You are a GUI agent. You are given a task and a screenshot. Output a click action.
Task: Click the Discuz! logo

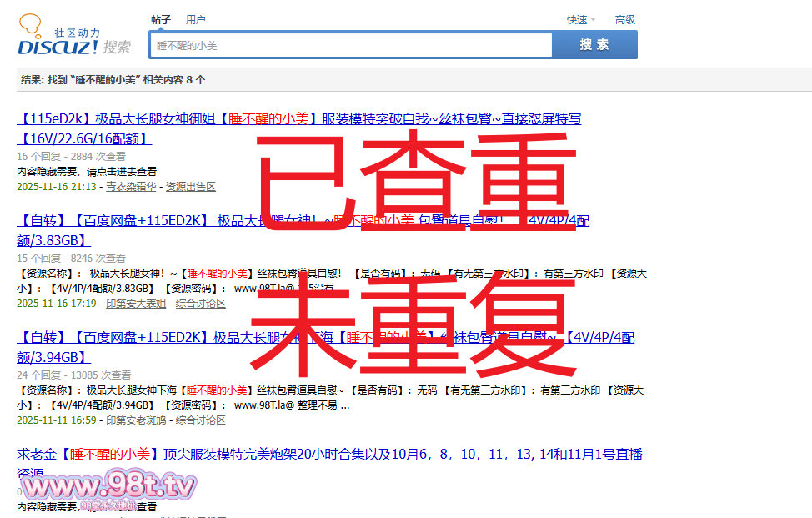coord(73,38)
